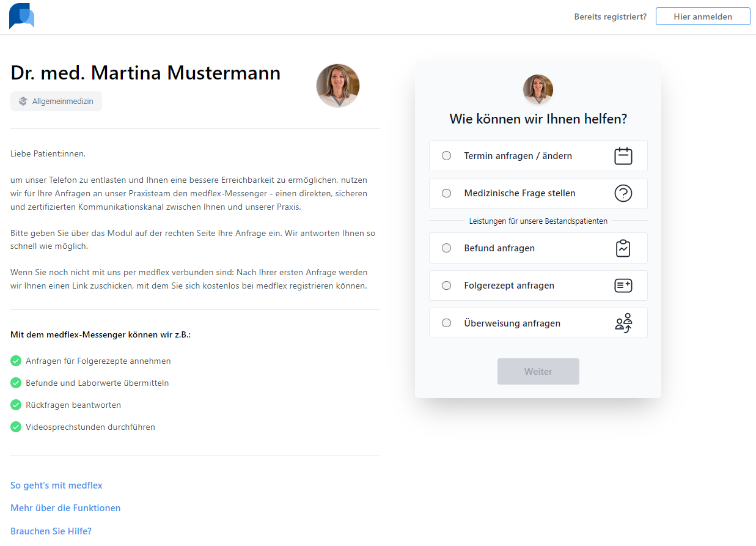Click green checkmark beside Videosprechstunden durchführen

[x=16, y=427]
